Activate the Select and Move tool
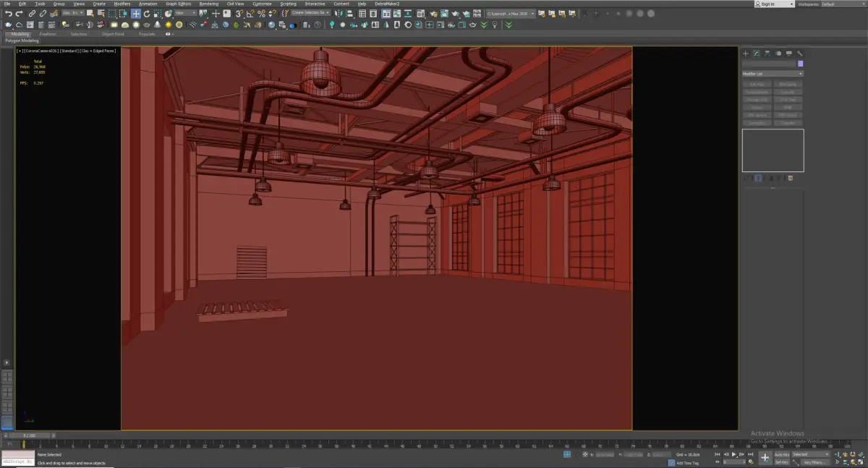The width and height of the screenshot is (868, 468). pyautogui.click(x=136, y=13)
